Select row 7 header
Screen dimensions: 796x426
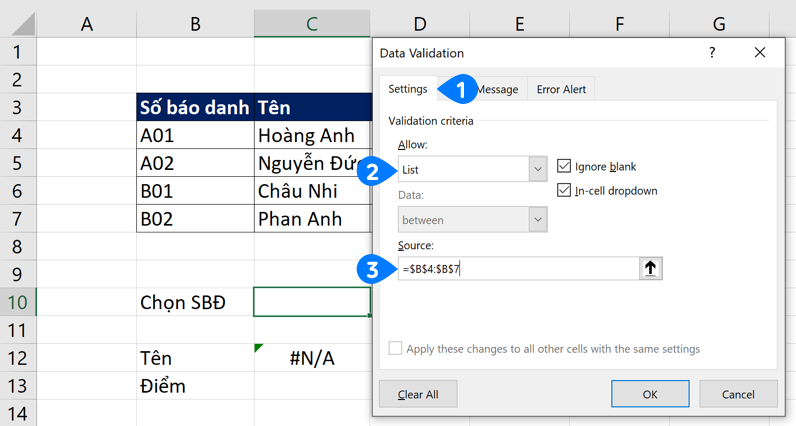pos(18,219)
